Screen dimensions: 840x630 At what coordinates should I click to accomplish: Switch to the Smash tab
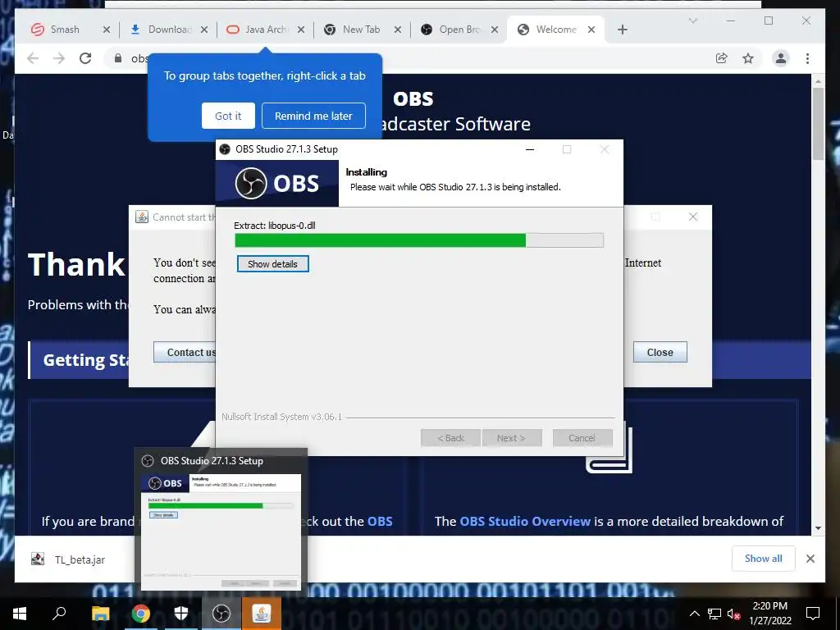coord(64,30)
